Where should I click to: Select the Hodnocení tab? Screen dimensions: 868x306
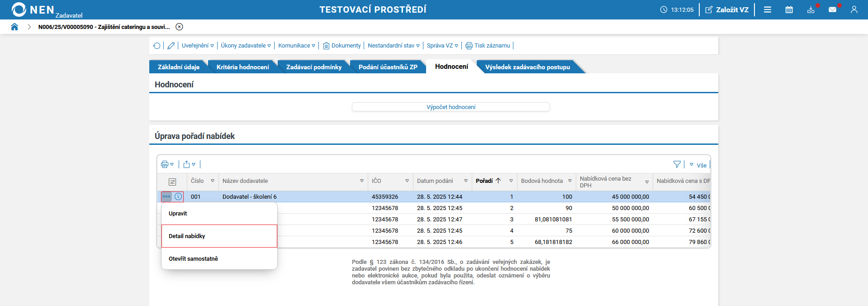(x=451, y=67)
